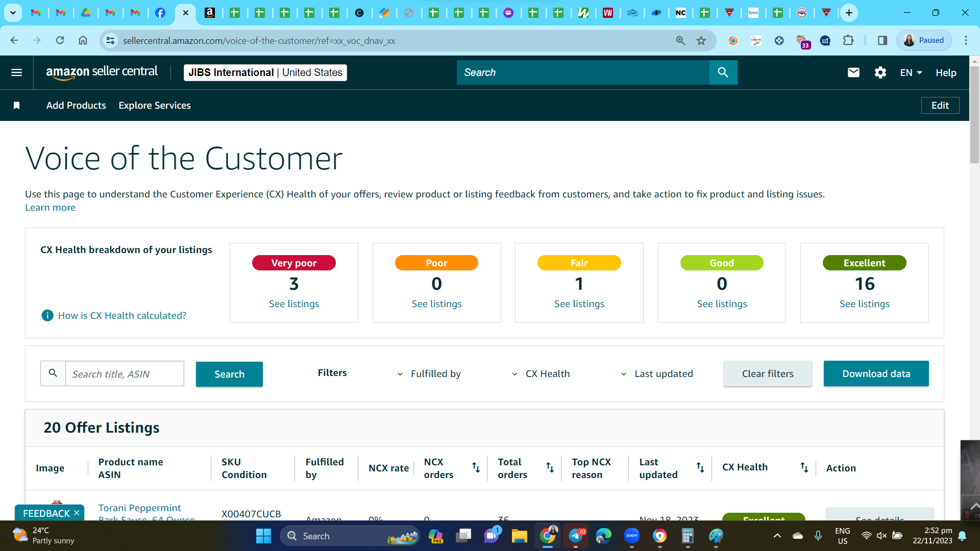This screenshot has width=980, height=551.
Task: Open the Learn more link
Action: [x=50, y=208]
